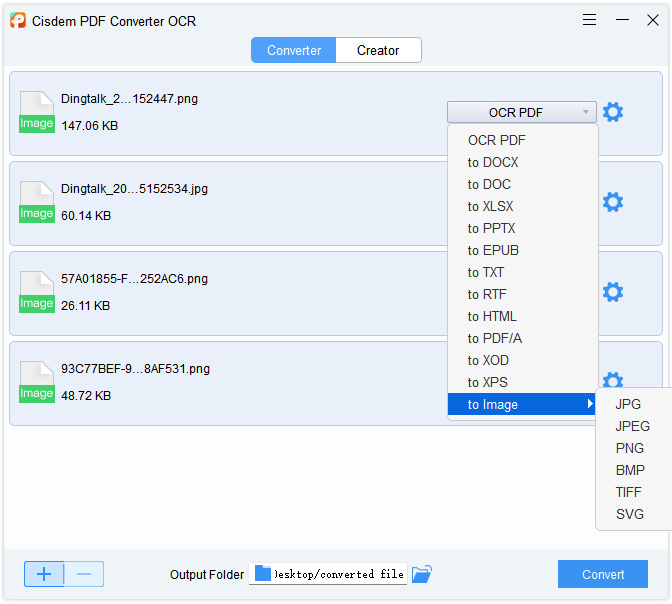Choose to XPS output format
The height and width of the screenshot is (604, 672).
522,382
